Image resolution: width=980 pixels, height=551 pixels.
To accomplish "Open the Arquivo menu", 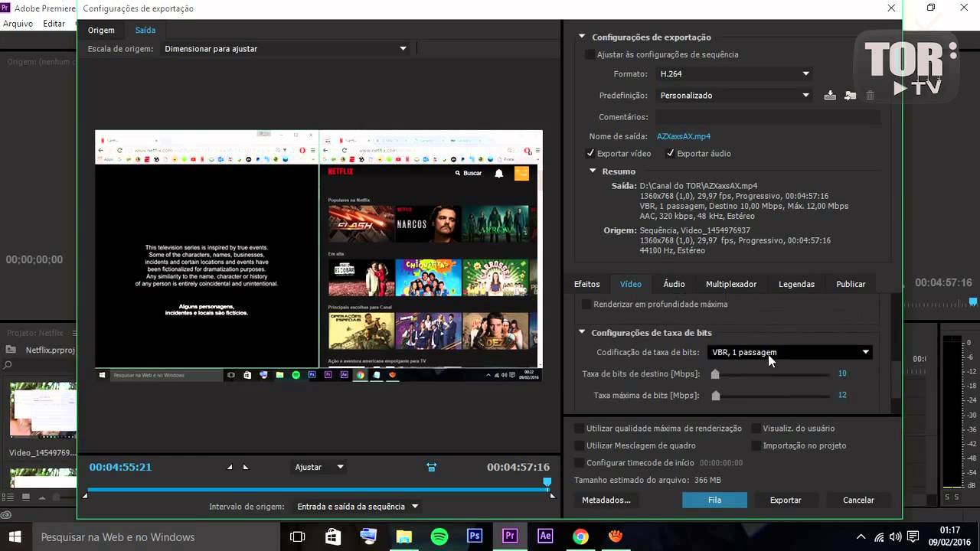I will (18, 24).
